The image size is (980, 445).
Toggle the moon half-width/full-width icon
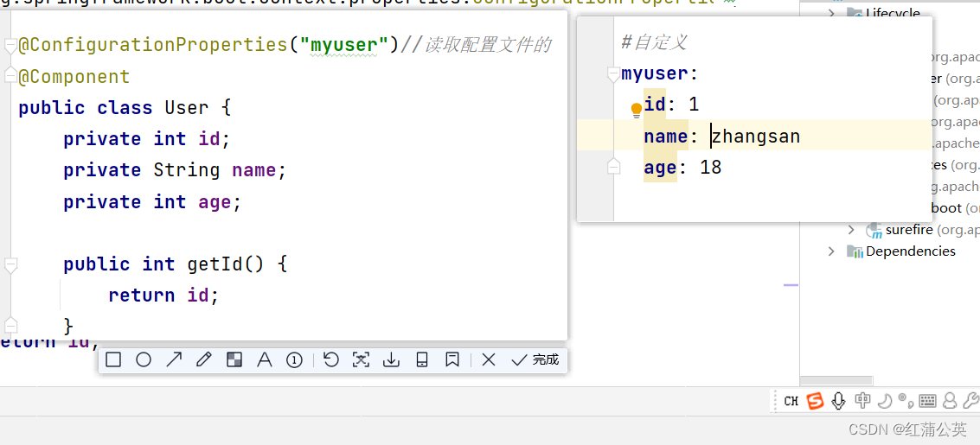[x=884, y=401]
